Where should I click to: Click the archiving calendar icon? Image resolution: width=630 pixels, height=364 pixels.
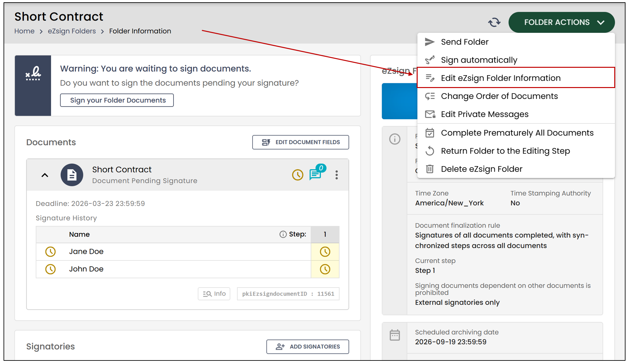coord(395,335)
